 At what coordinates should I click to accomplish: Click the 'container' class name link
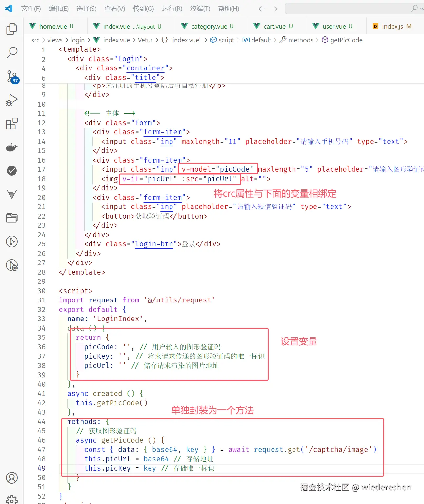point(145,68)
